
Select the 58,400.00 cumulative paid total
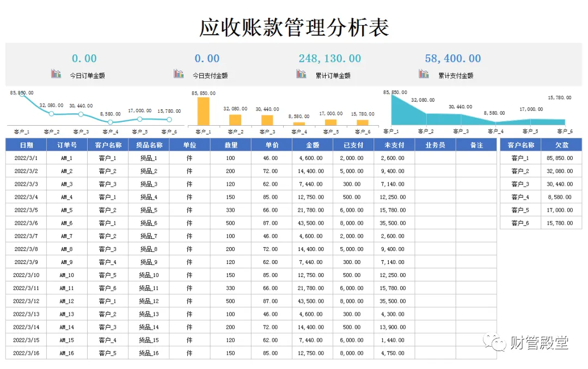pos(452,58)
